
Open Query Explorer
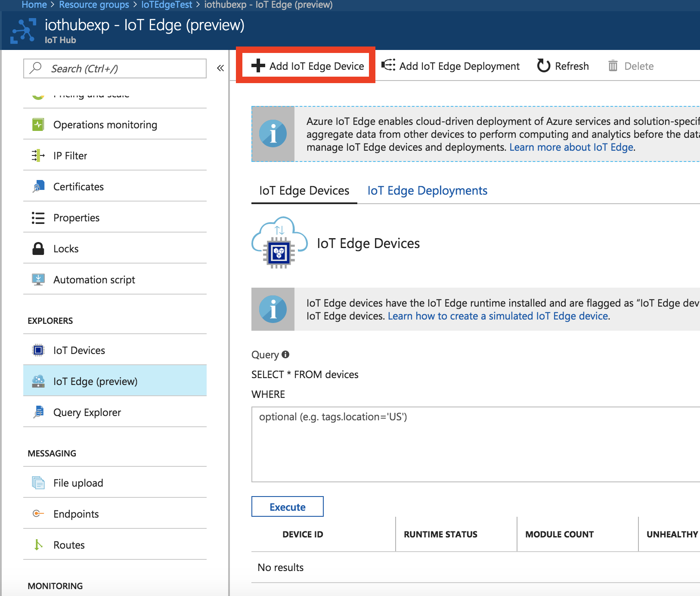pyautogui.click(x=115, y=412)
